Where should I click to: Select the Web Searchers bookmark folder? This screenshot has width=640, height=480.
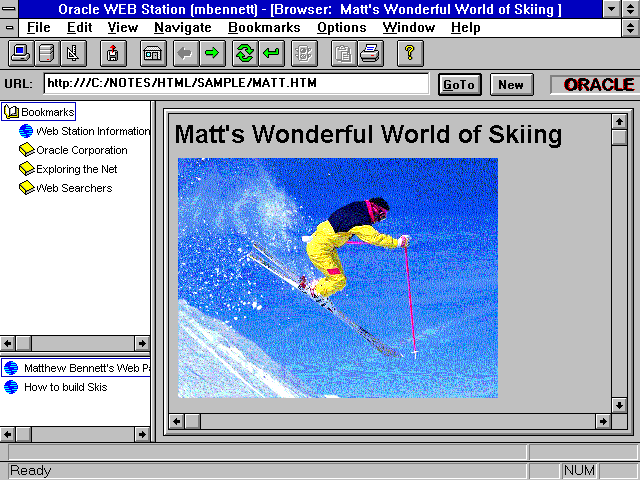click(x=74, y=188)
